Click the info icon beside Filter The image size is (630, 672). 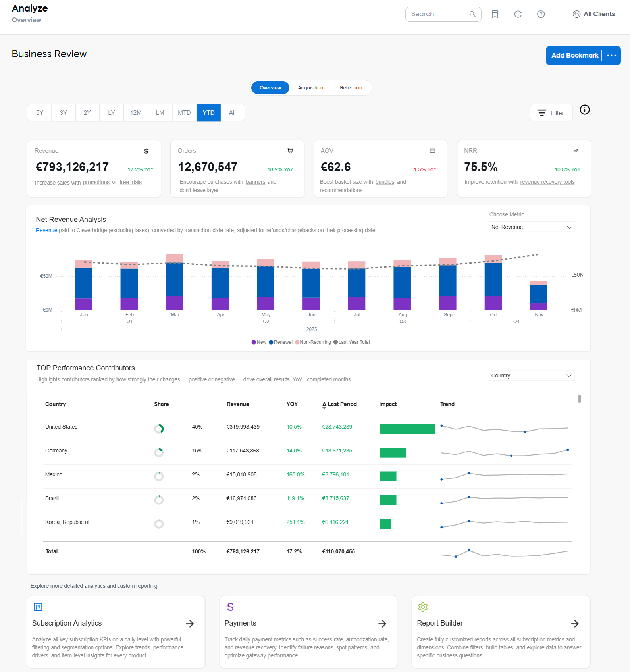584,110
